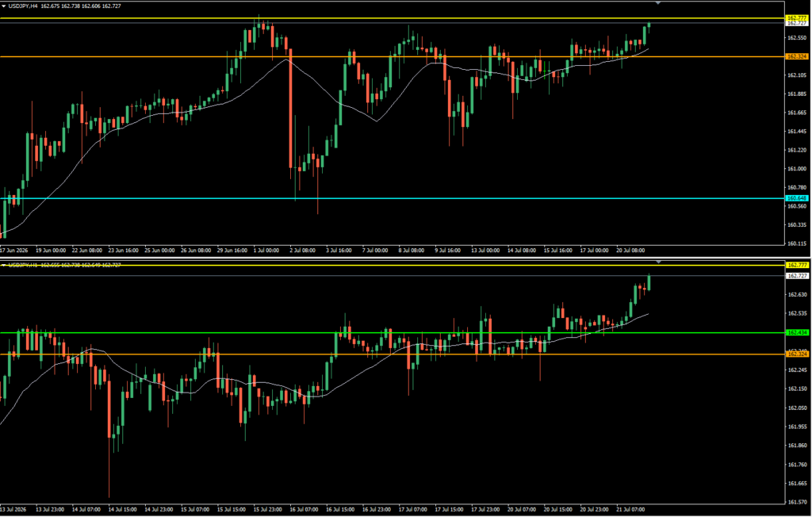Click the 14 Jul 15:00 time label
The height and width of the screenshot is (517, 812).
click(x=122, y=510)
